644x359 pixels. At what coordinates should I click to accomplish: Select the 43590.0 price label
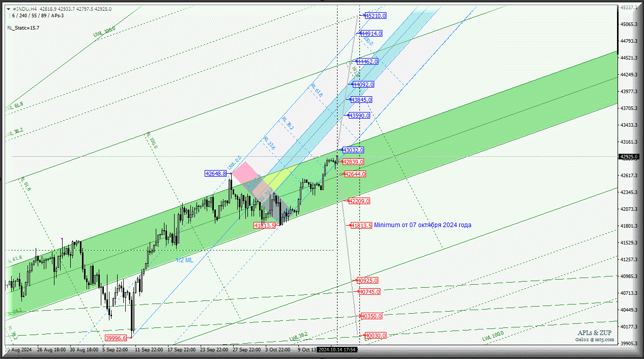click(359, 116)
